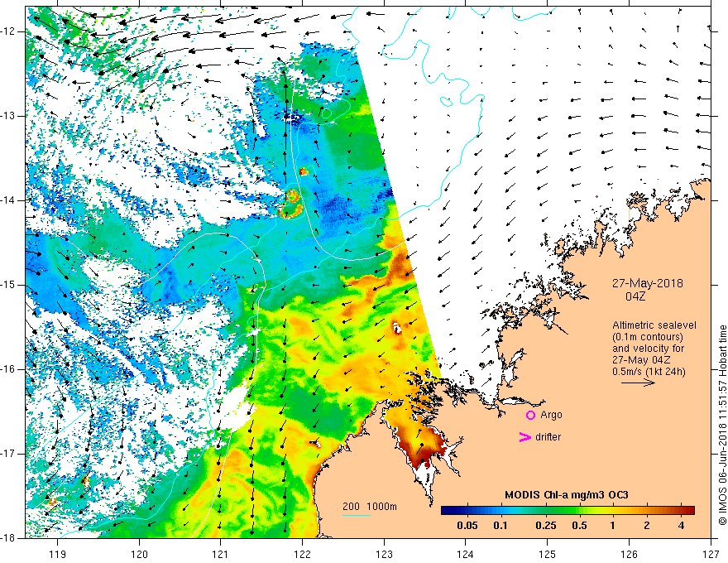728x563 pixels.
Task: Click the '04Z' time label below the date
Action: pos(635,296)
